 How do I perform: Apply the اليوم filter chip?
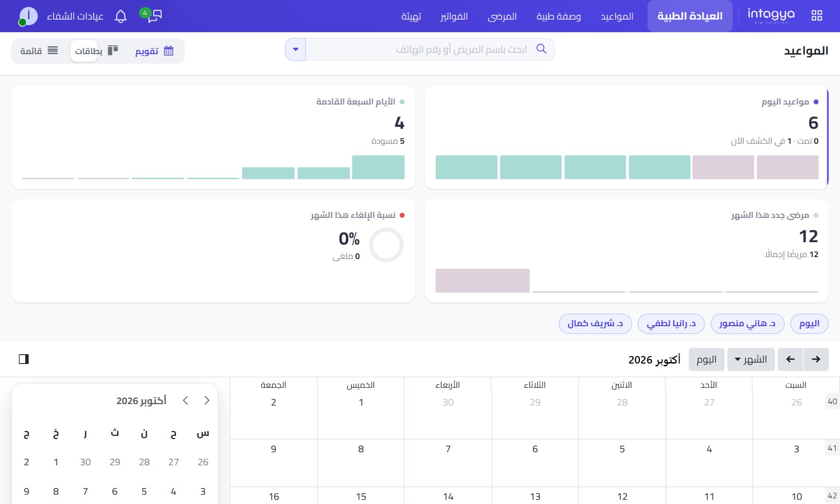click(x=809, y=323)
